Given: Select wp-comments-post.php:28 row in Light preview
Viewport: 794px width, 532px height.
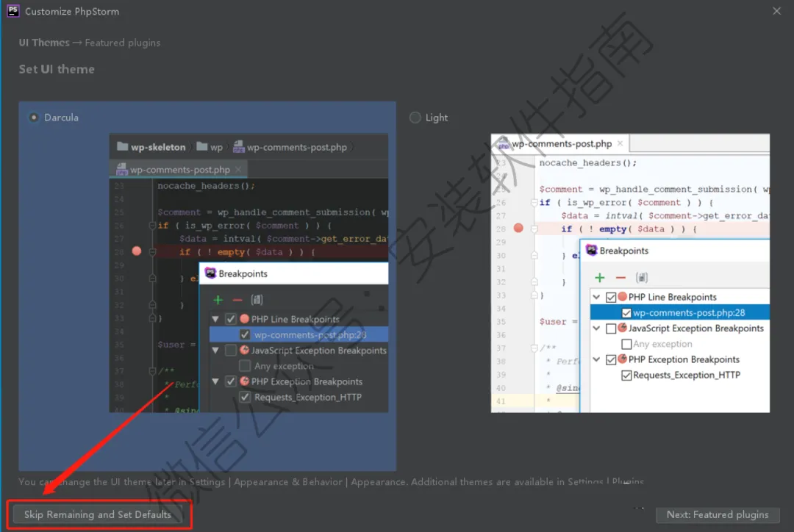Looking at the screenshot, I should coord(679,312).
